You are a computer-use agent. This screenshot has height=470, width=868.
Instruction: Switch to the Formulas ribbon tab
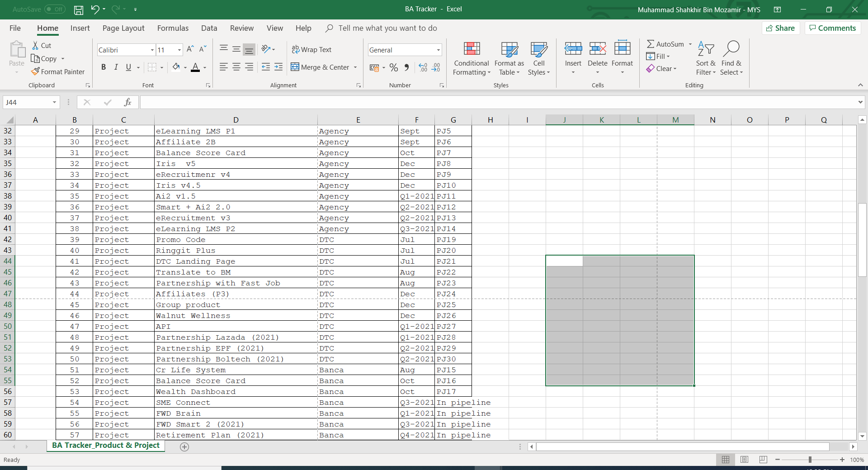tap(173, 28)
